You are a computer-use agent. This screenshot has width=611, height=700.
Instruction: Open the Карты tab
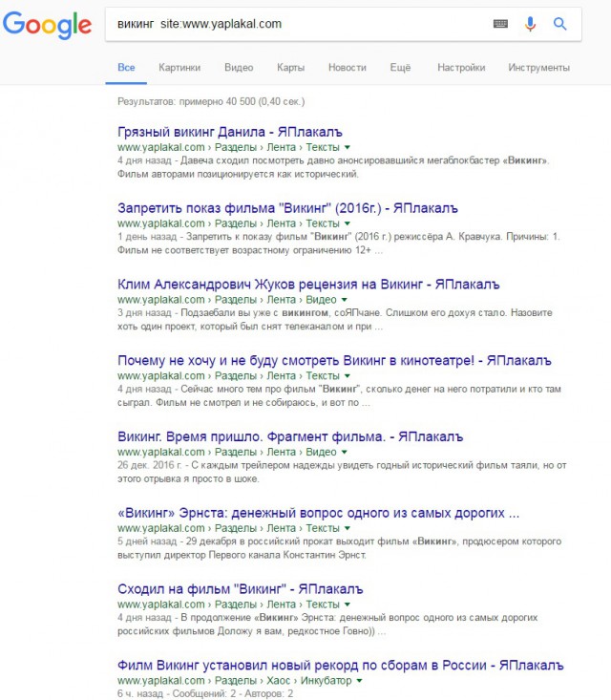coord(290,68)
